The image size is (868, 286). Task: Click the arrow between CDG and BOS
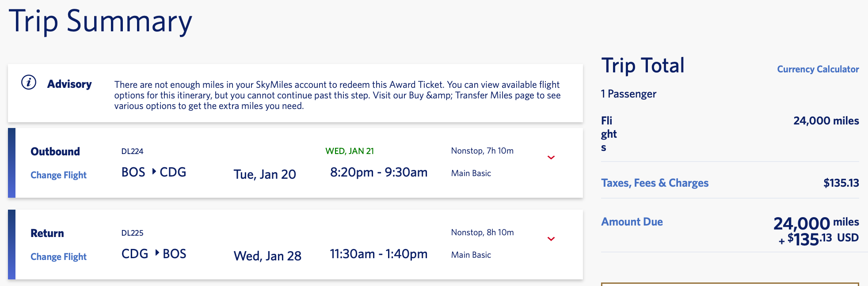tap(157, 253)
